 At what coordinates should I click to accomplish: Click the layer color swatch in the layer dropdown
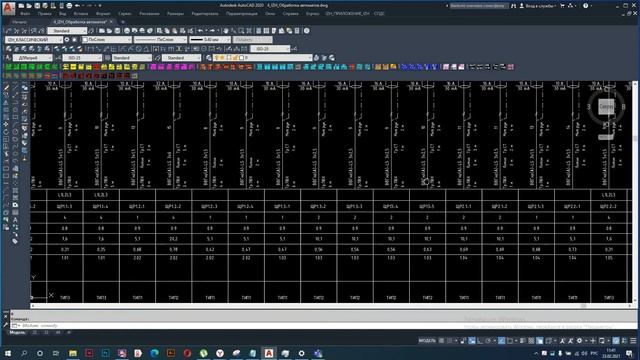pos(241,58)
